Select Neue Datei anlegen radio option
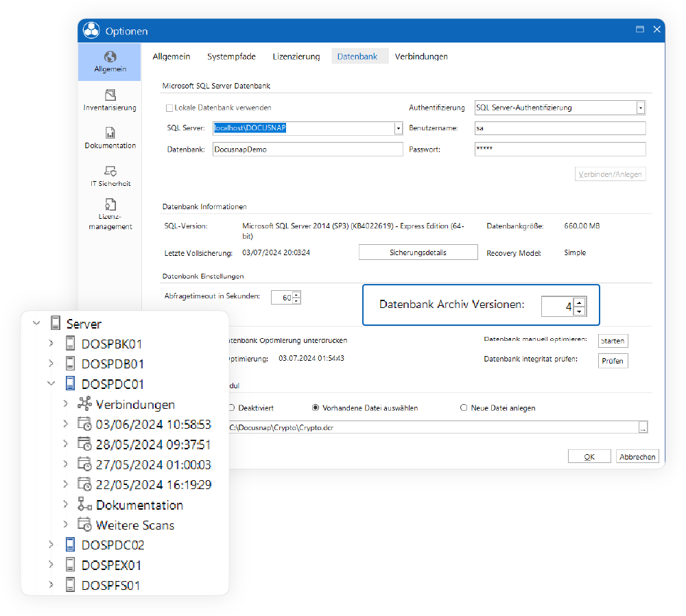This screenshot has height=616, width=686. [x=464, y=407]
